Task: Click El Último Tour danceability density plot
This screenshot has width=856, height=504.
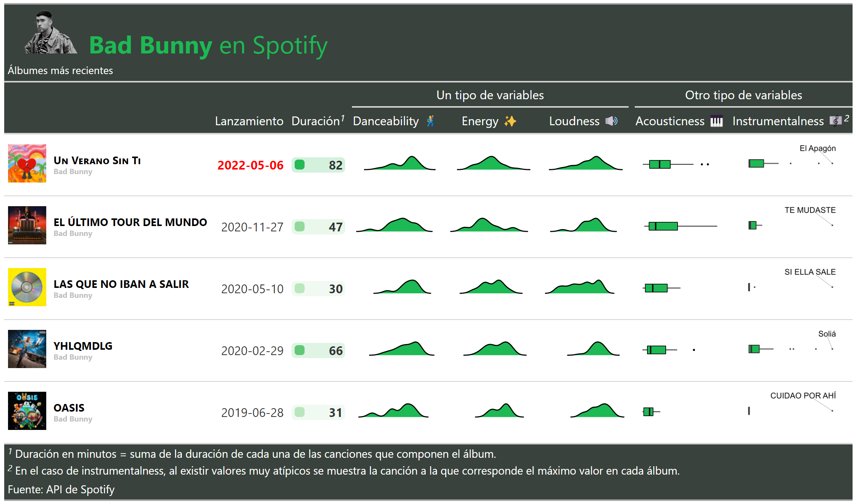Action: click(x=394, y=225)
